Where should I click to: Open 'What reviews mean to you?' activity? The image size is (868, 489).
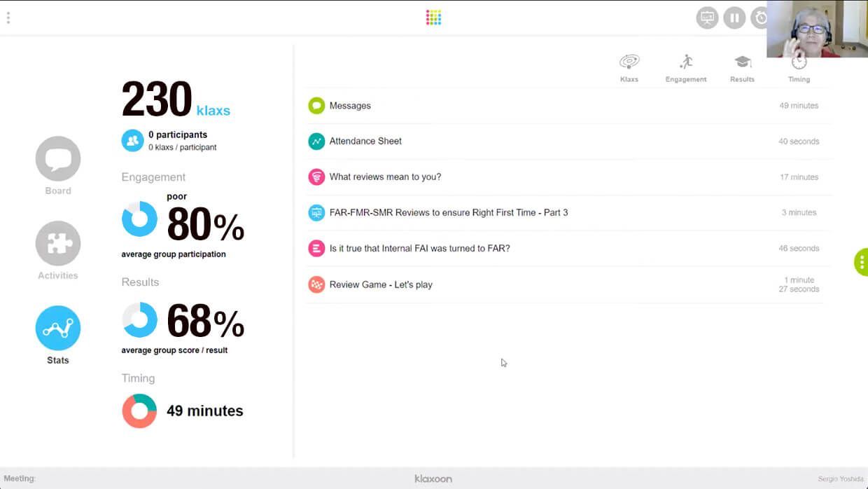pyautogui.click(x=385, y=177)
